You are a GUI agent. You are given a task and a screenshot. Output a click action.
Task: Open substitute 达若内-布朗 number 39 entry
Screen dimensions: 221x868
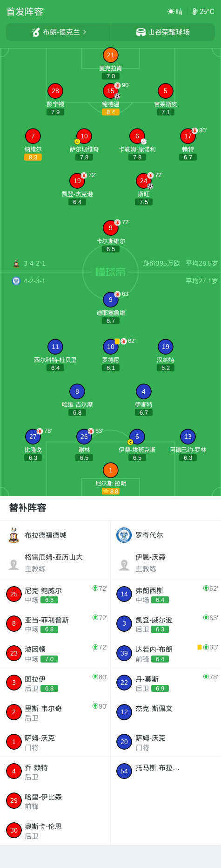coord(166,653)
